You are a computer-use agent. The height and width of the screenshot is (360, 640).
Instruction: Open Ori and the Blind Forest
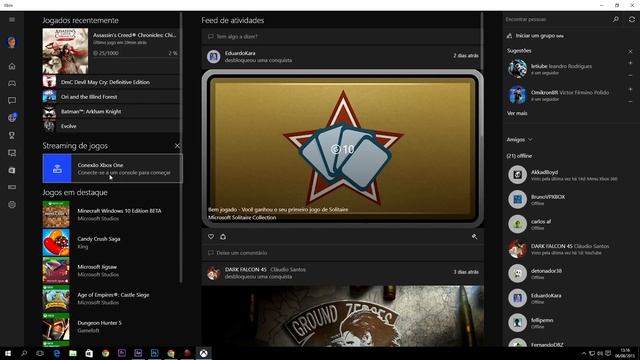click(x=111, y=97)
